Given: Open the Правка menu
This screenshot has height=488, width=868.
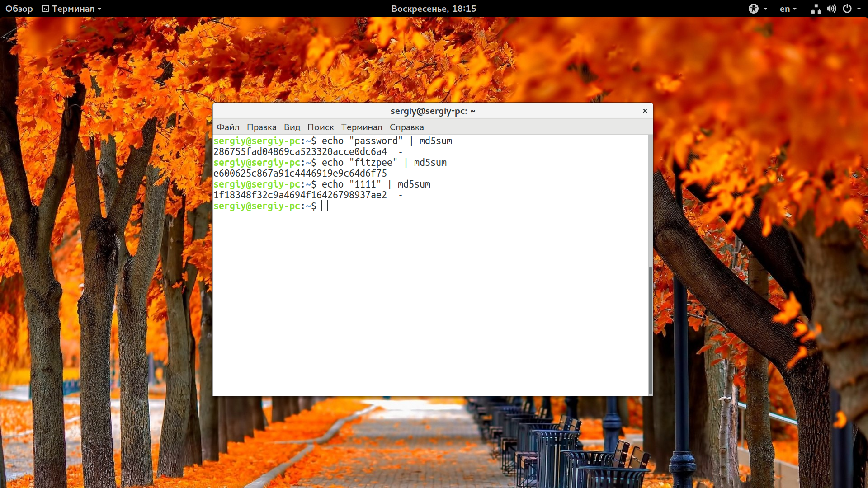Looking at the screenshot, I should pyautogui.click(x=261, y=127).
